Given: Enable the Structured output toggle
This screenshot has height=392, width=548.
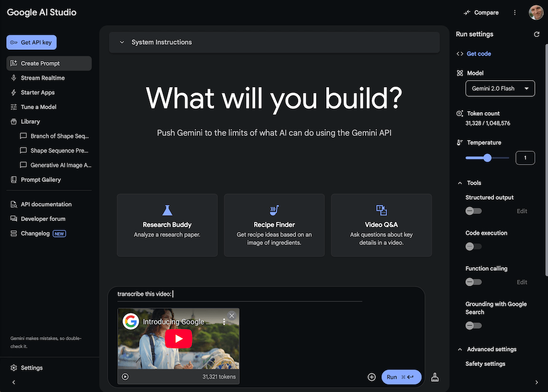Looking at the screenshot, I should tap(473, 211).
